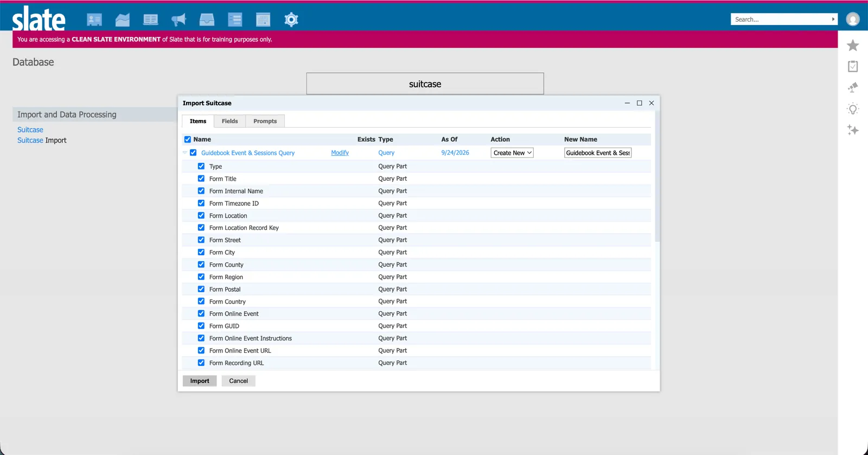Open the Reader open-book icon
Screen dimensions: 868x455
(x=151, y=20)
